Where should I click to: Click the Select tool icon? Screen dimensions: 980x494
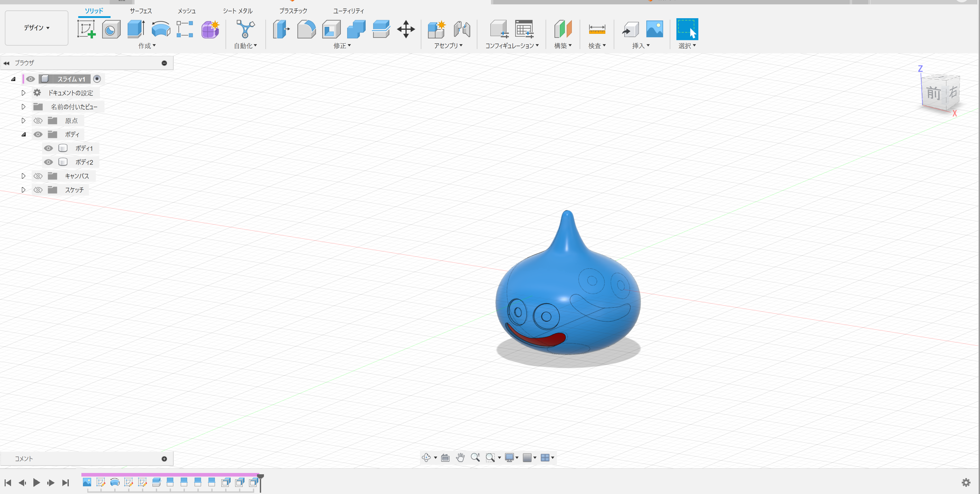[x=687, y=29]
